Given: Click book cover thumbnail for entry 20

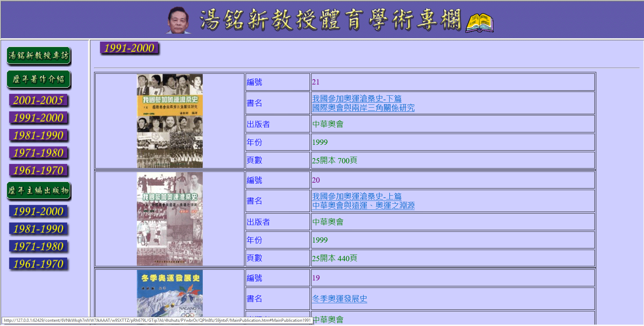Looking at the screenshot, I should (x=169, y=219).
